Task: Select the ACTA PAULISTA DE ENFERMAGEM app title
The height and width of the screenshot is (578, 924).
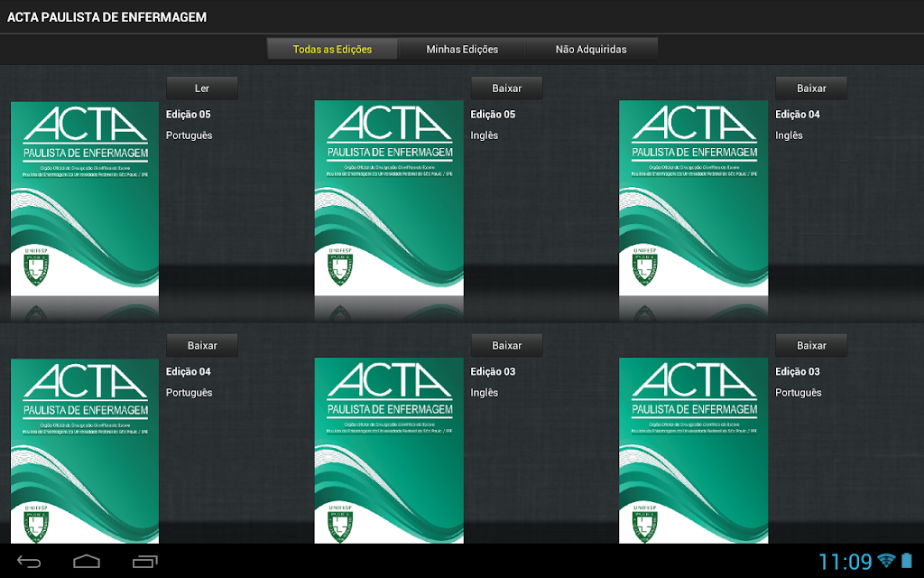Action: tap(106, 17)
